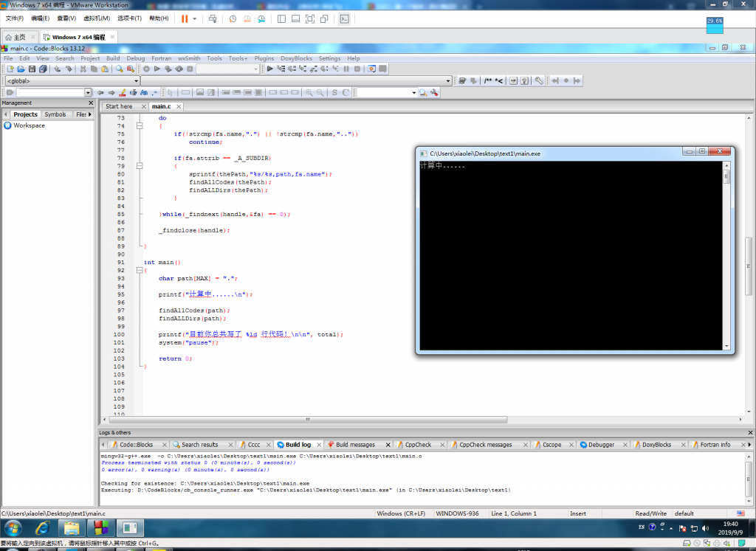Open the Debug menu
756x551 pixels.
(x=136, y=58)
